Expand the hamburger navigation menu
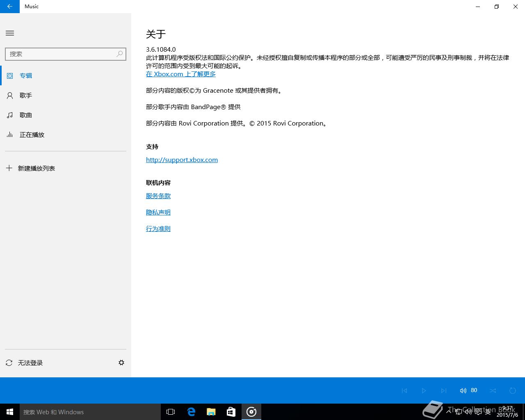Screen dimensions: 525x420 click(x=10, y=33)
